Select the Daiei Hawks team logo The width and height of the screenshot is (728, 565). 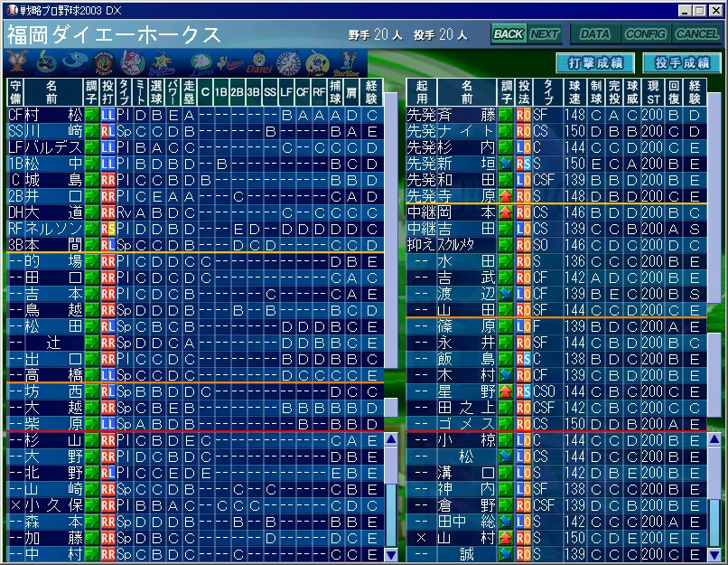257,63
